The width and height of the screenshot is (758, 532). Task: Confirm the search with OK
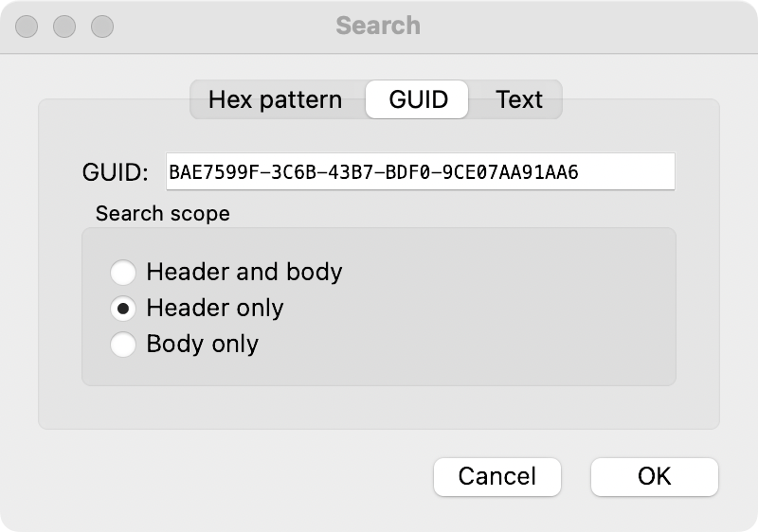coord(654,475)
